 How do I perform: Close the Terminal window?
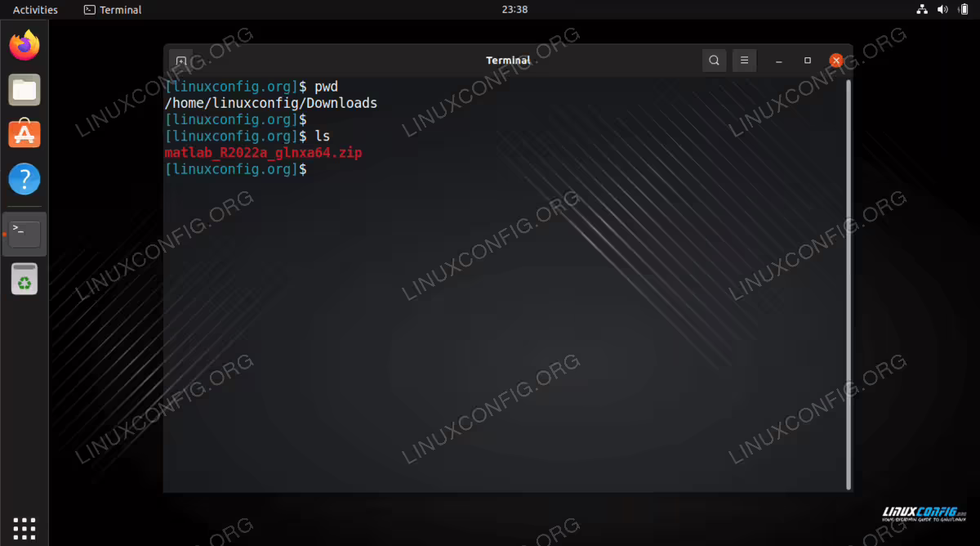pos(836,60)
